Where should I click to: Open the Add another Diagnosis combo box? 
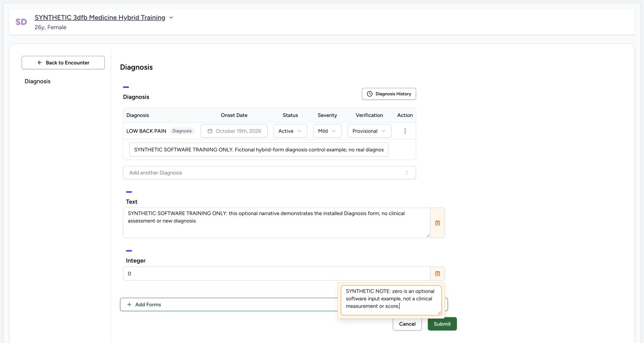pos(269,173)
